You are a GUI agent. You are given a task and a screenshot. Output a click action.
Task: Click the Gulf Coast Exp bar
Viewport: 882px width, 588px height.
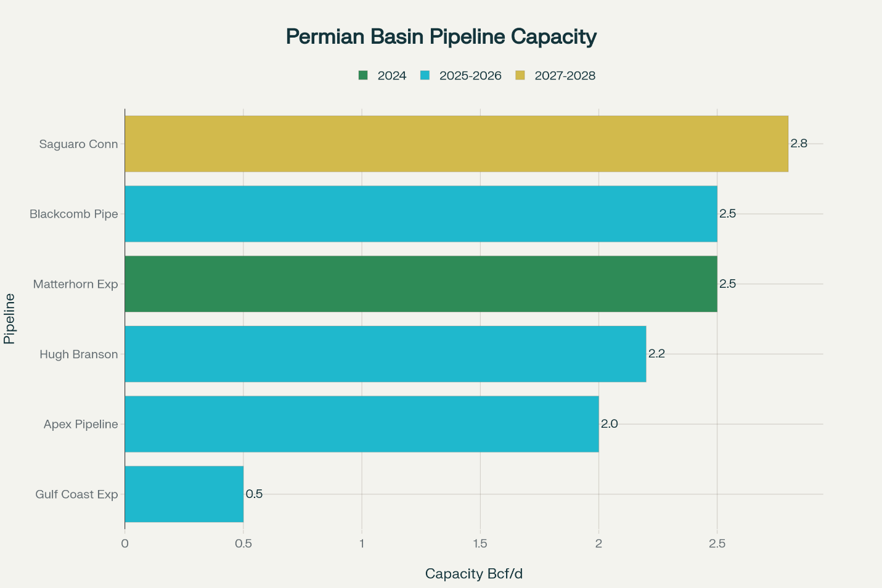(x=184, y=494)
